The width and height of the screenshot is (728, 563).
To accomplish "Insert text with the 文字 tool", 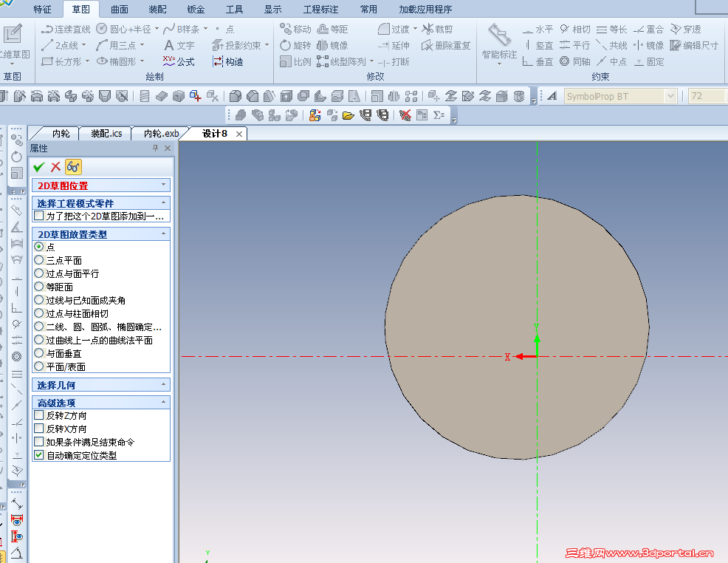I will coord(179,46).
